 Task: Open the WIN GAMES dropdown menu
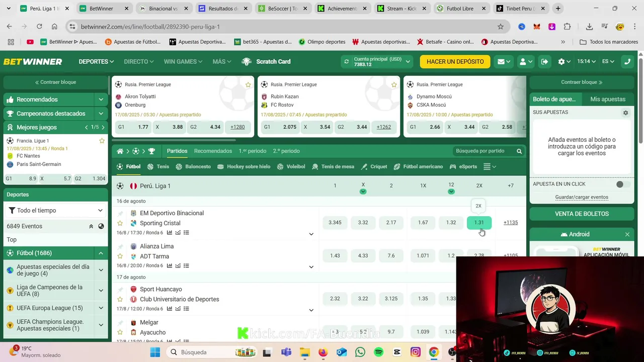183,61
